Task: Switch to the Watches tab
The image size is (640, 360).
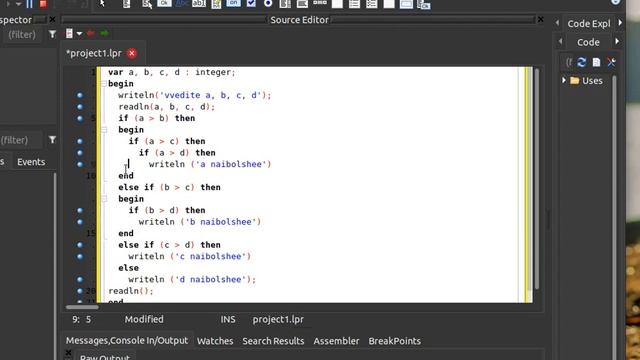Action: [215, 341]
